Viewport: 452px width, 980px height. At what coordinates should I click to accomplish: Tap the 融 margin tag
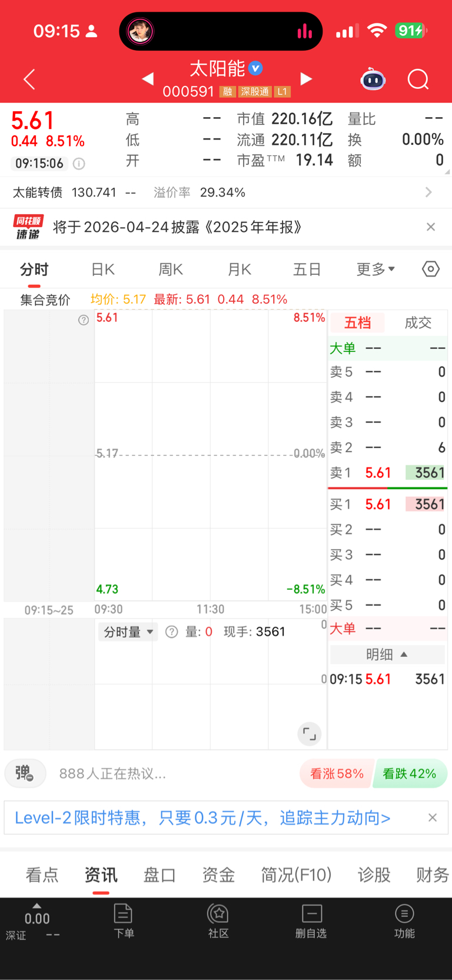coord(227,92)
